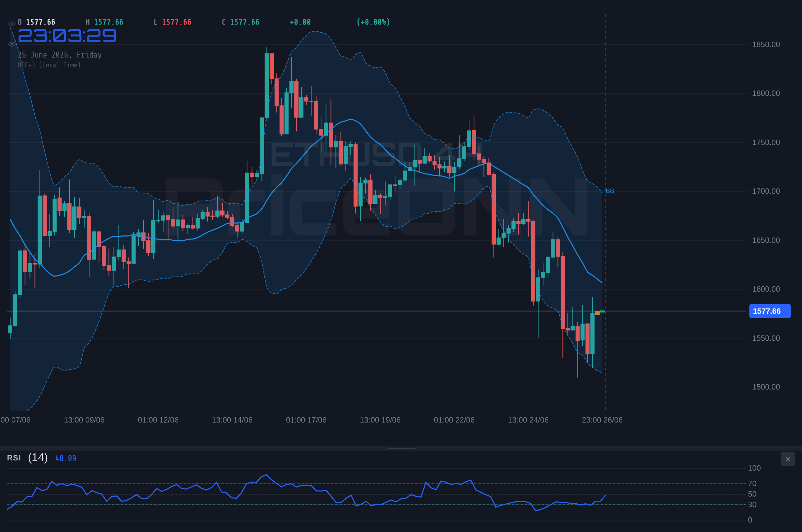Click the 1700.00 price axis label
The height and width of the screenshot is (532, 802).
[x=766, y=191]
